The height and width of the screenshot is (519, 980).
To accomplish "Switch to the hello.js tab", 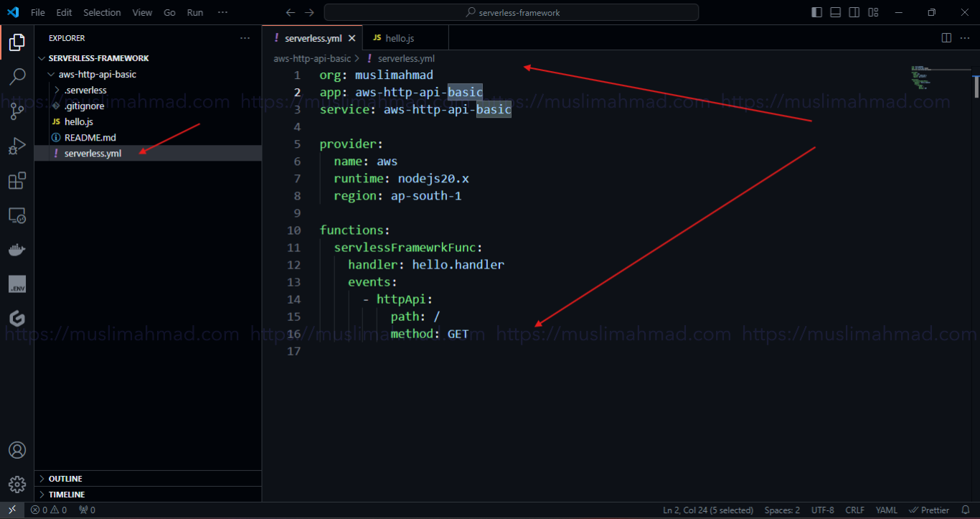I will pyautogui.click(x=405, y=38).
